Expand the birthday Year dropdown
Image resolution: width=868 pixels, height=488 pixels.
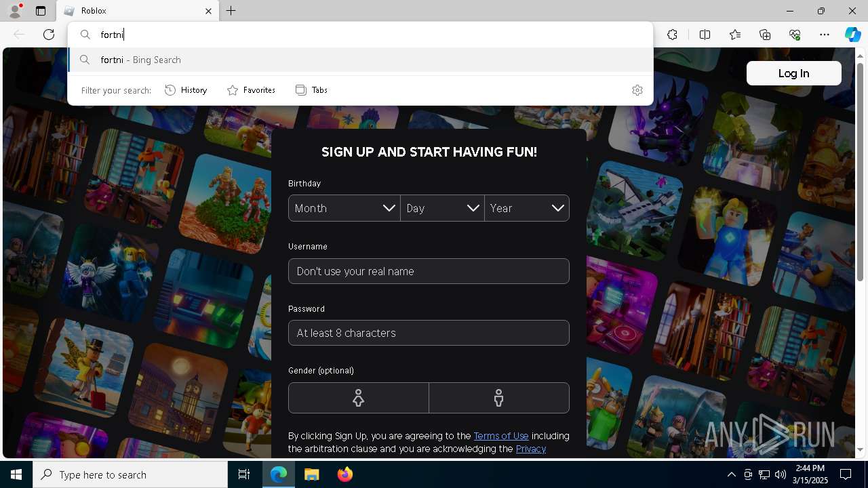point(527,208)
